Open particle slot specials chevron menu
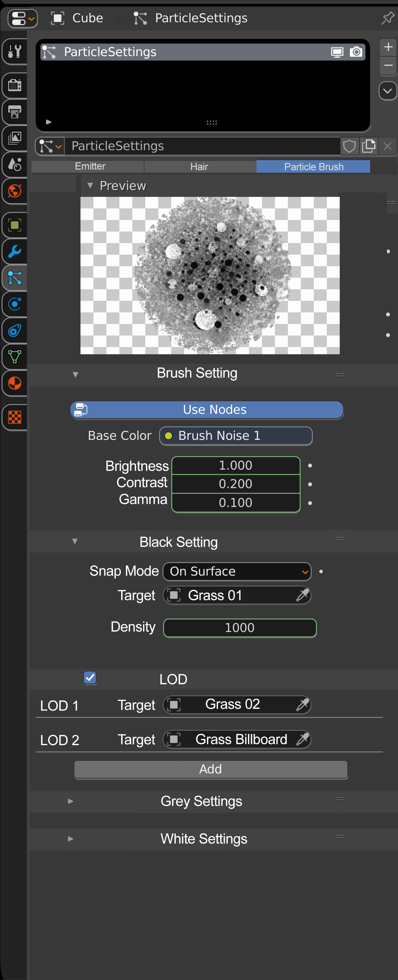Viewport: 398px width, 980px height. (388, 91)
